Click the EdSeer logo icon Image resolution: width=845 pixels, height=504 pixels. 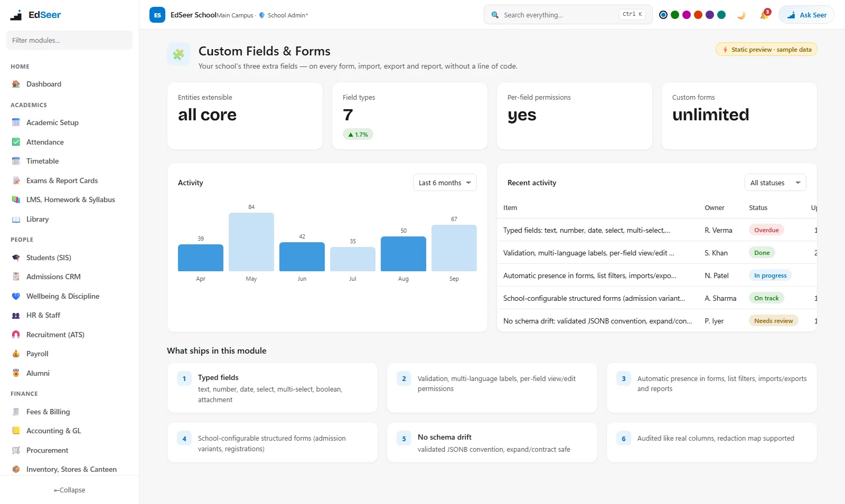pyautogui.click(x=16, y=15)
